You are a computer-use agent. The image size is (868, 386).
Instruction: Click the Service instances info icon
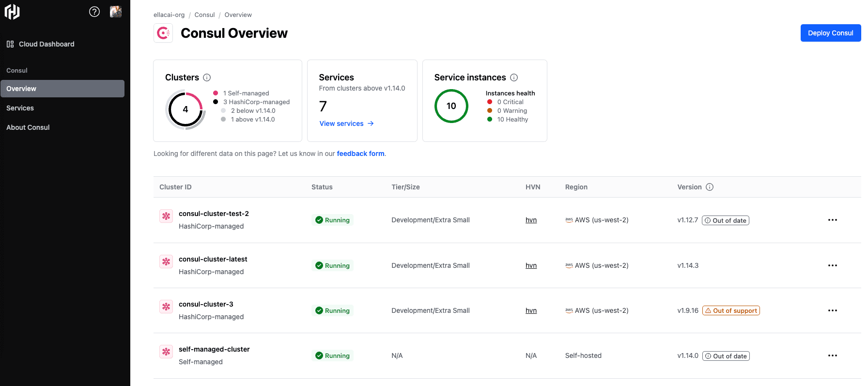click(514, 77)
